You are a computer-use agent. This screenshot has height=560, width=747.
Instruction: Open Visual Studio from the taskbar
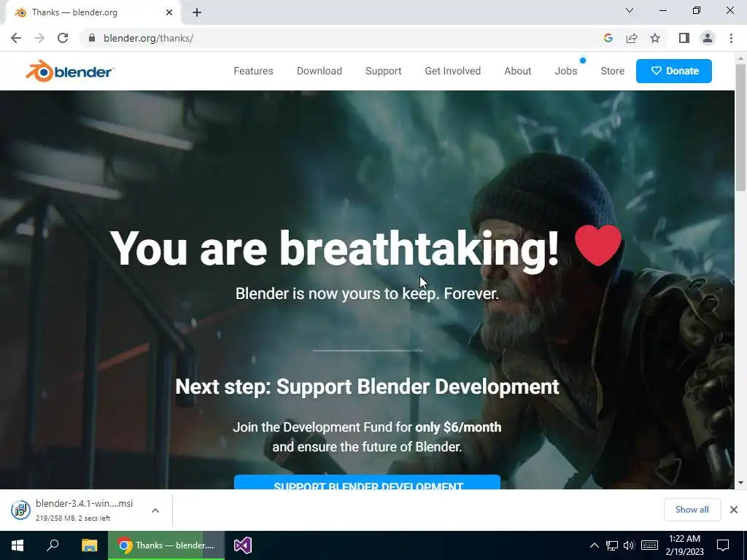(242, 545)
